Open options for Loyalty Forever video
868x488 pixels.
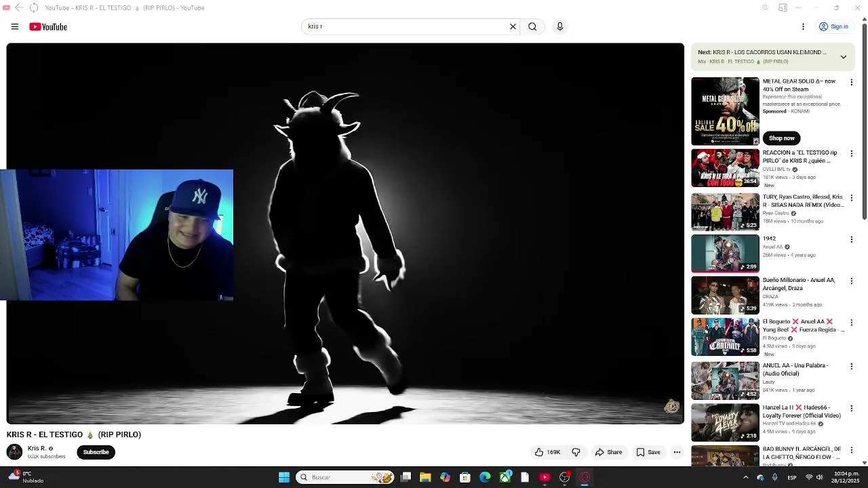pos(852,408)
